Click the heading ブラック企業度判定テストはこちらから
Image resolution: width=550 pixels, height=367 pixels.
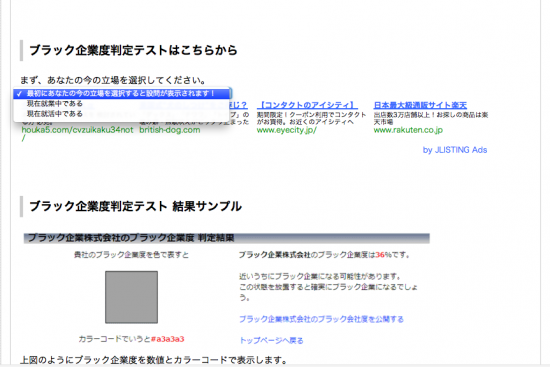coord(133,50)
